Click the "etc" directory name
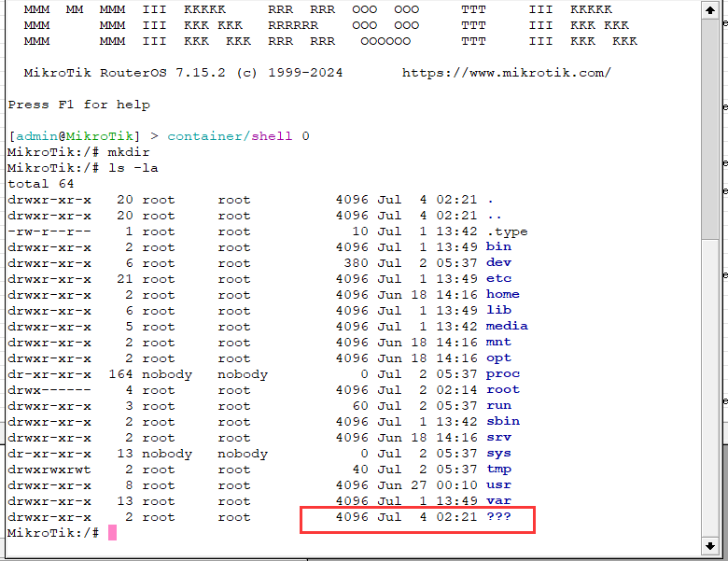This screenshot has width=728, height=561. click(x=498, y=278)
